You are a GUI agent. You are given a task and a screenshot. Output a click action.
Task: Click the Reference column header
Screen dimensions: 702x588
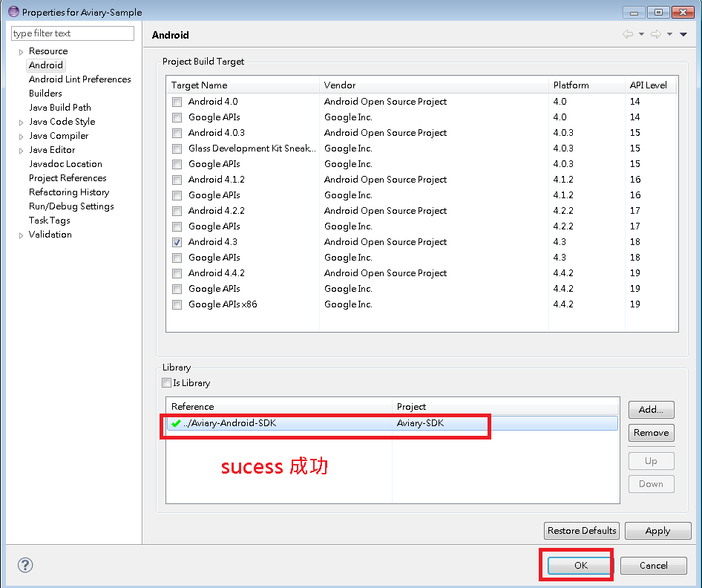click(279, 407)
